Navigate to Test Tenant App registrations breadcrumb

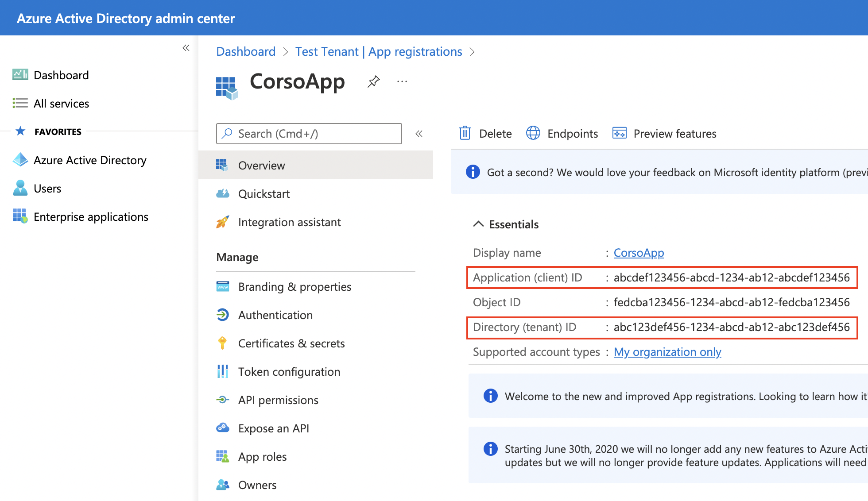coord(379,52)
